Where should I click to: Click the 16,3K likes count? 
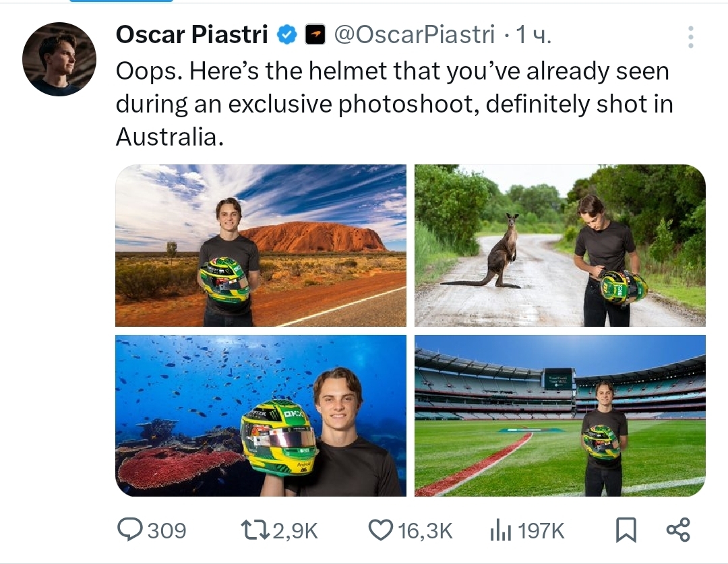pos(425,530)
